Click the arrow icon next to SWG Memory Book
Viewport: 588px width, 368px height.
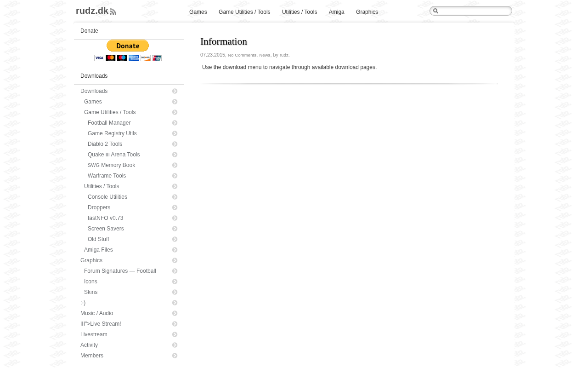pos(175,165)
